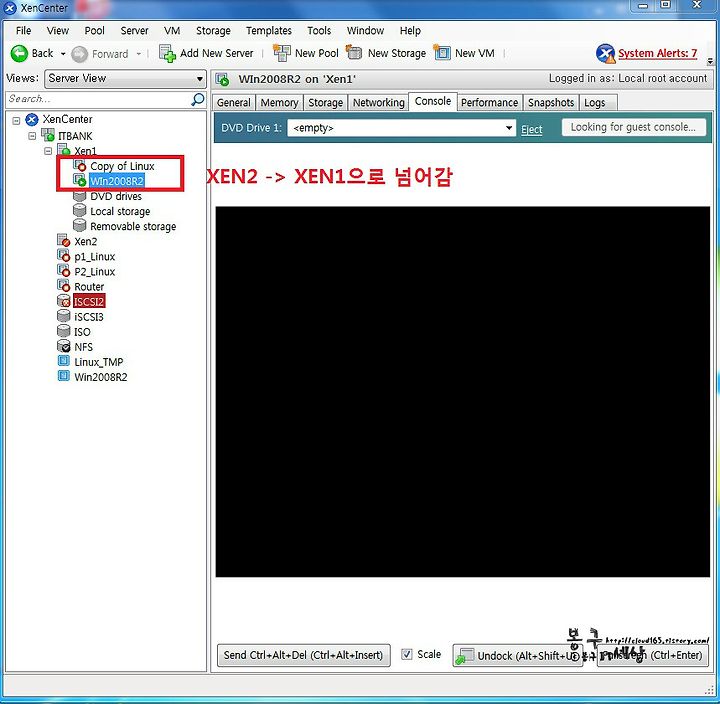The height and width of the screenshot is (704, 720).
Task: Click the green Back arrow icon
Action: click(x=19, y=54)
